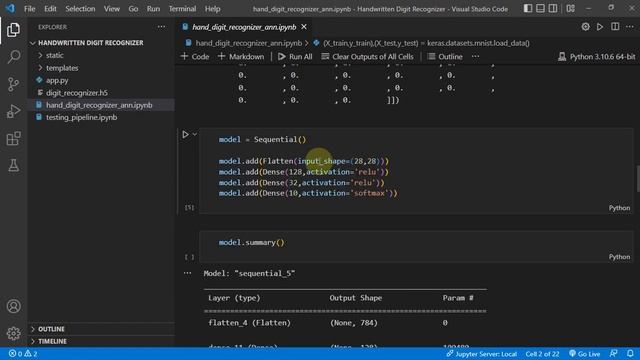Click Go Live in status bar

[584, 354]
